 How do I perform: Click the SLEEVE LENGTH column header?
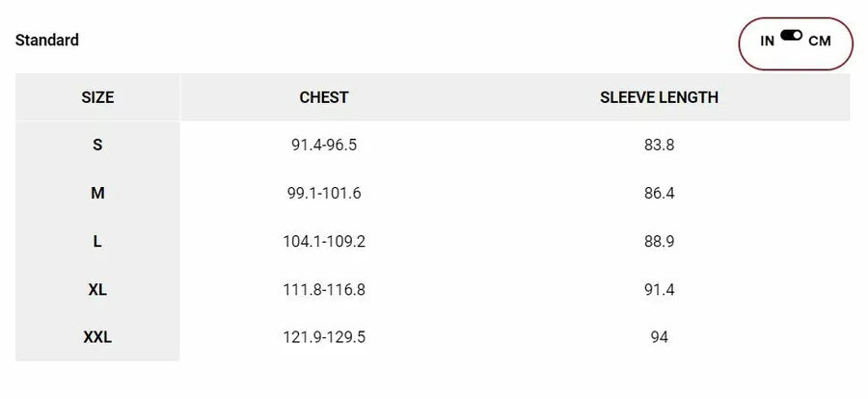tap(659, 97)
